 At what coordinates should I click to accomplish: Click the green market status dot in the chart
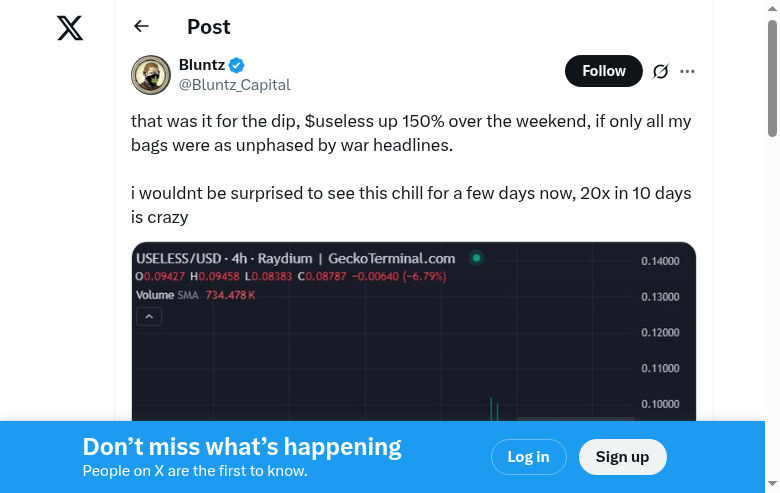click(x=477, y=258)
